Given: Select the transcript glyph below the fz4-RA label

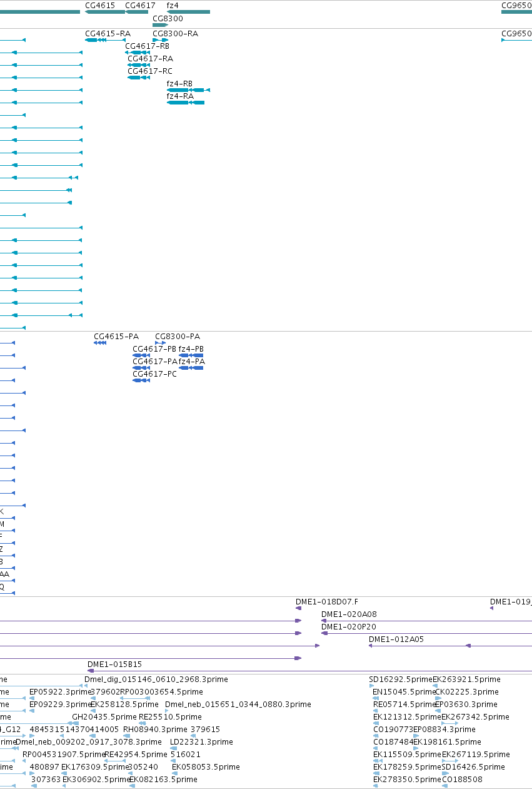Looking at the screenshot, I should pyautogui.click(x=186, y=103).
